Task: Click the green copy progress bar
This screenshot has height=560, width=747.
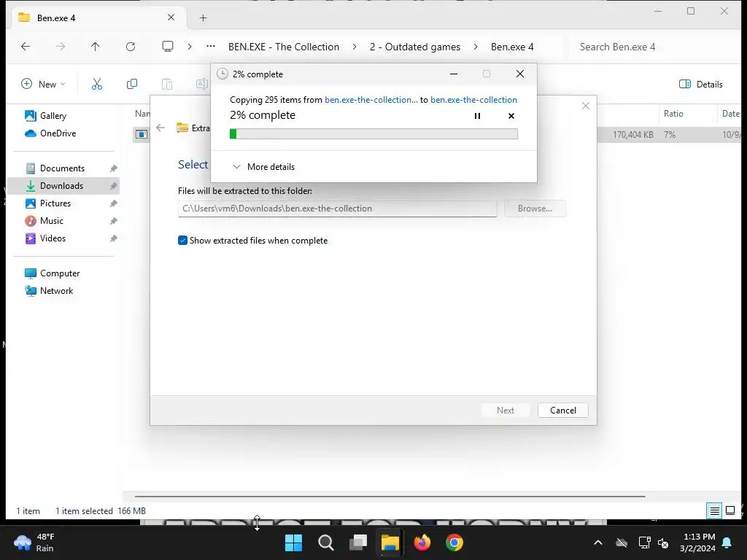Action: 373,134
